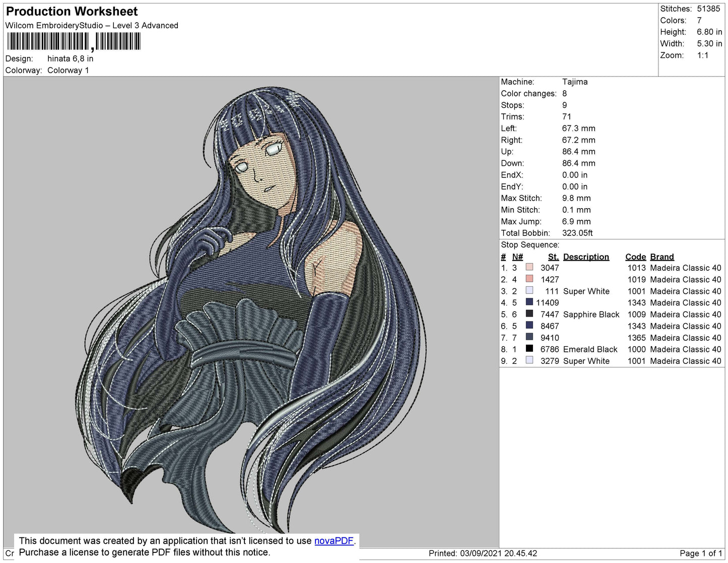Screen dimensions: 728x563
Task: Click the Stitches value '51385'
Action: (x=708, y=9)
